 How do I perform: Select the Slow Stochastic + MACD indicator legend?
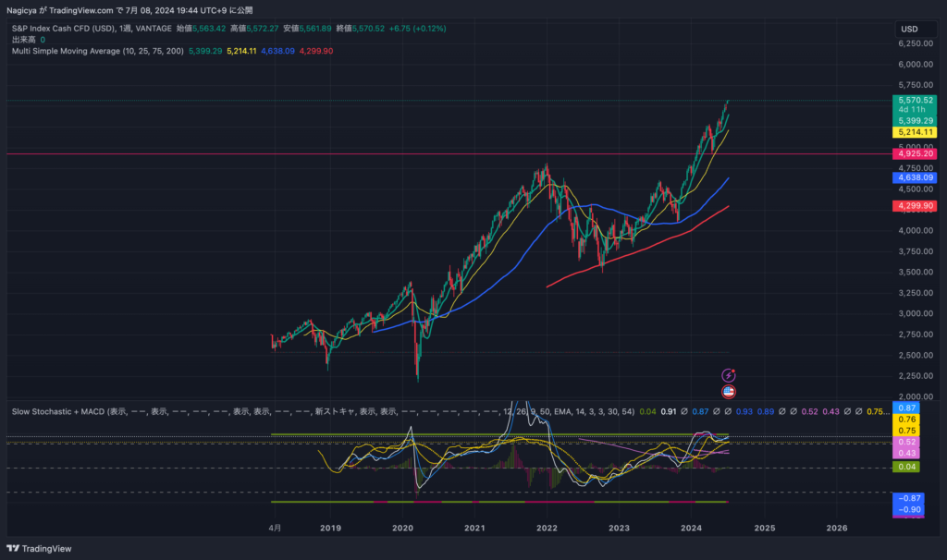(57, 410)
